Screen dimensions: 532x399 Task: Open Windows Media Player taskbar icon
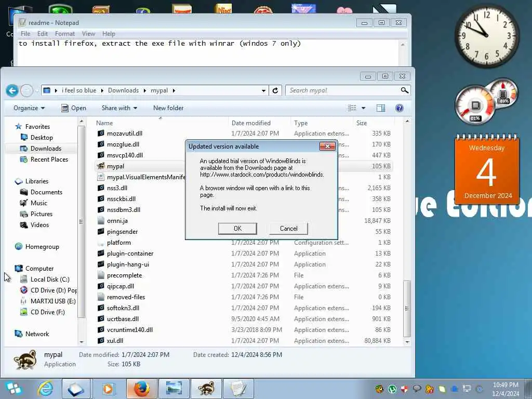(x=108, y=389)
